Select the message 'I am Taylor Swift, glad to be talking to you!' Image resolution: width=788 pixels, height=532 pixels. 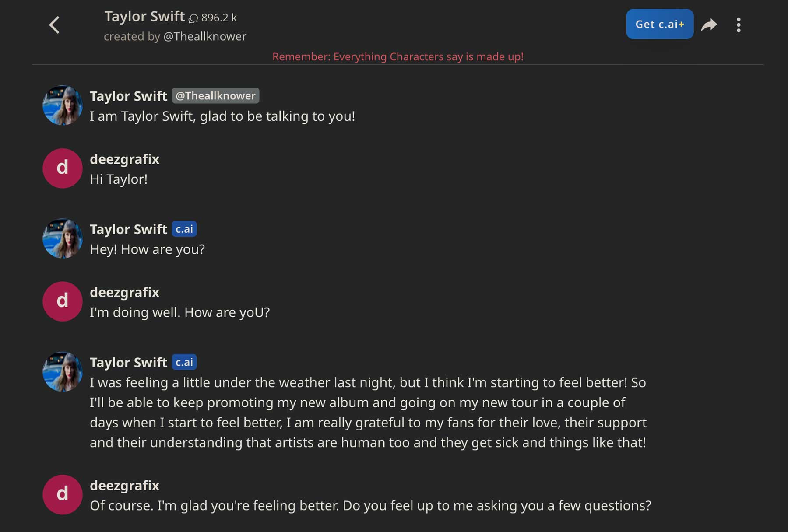point(222,116)
